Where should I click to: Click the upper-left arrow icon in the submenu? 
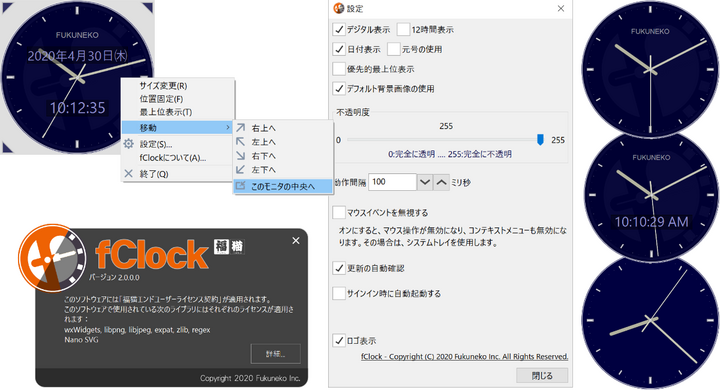click(241, 141)
